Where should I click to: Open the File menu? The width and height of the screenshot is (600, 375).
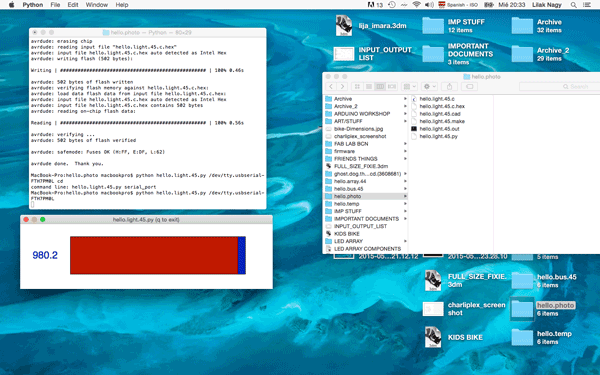pos(55,5)
